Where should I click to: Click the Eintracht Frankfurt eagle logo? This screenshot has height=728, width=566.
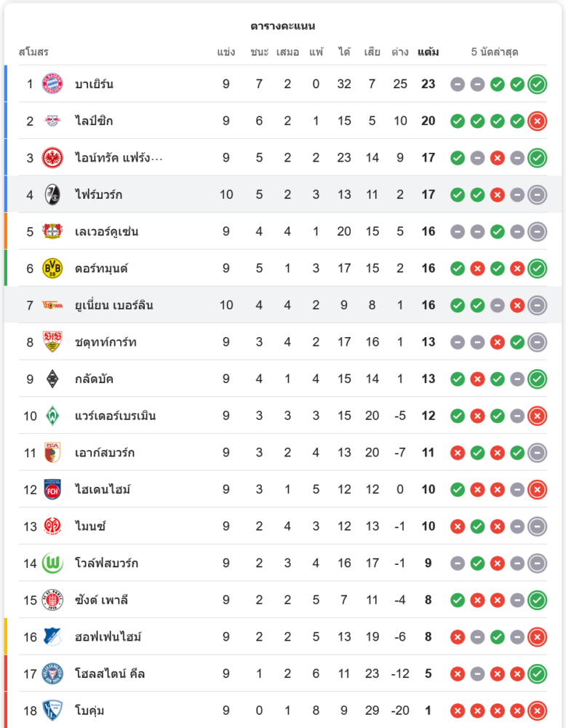(52, 158)
